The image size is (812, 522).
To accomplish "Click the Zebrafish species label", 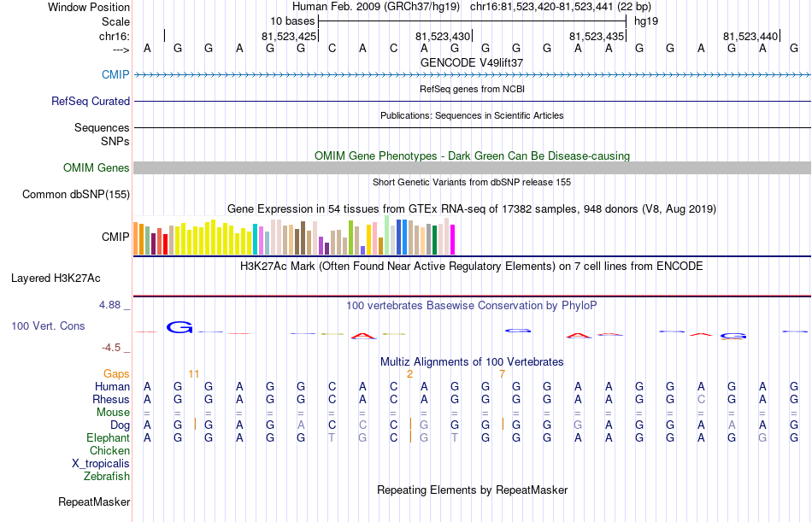I will [107, 476].
